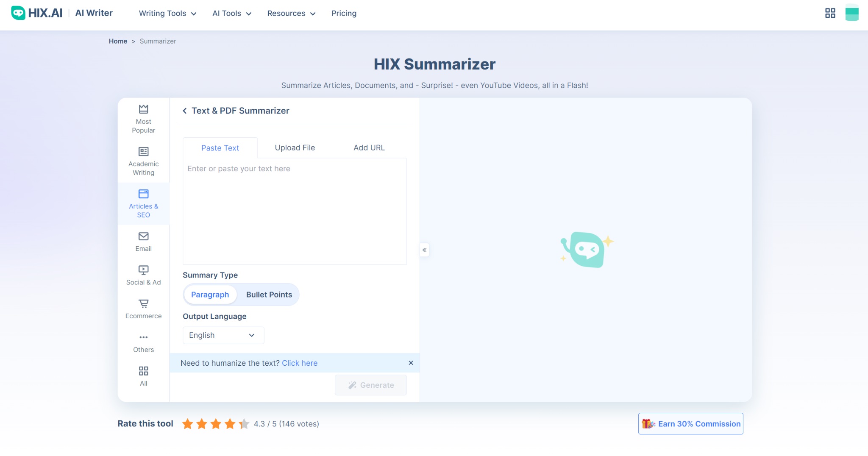Open the apps grid icon in header
Image resolution: width=868 pixels, height=456 pixels.
830,13
